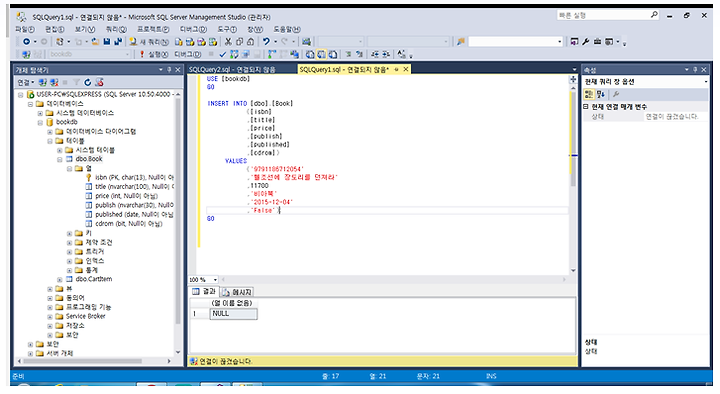Click the Alphabetical sort icon in Properties panel
This screenshot has height=394, width=720.
pyautogui.click(x=600, y=94)
